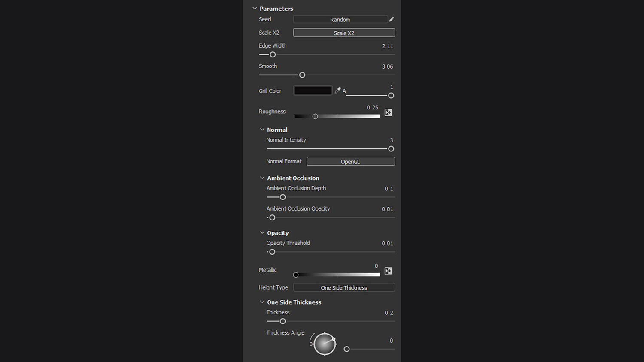
Task: Click the Roughness channel mapping icon
Action: (x=388, y=112)
